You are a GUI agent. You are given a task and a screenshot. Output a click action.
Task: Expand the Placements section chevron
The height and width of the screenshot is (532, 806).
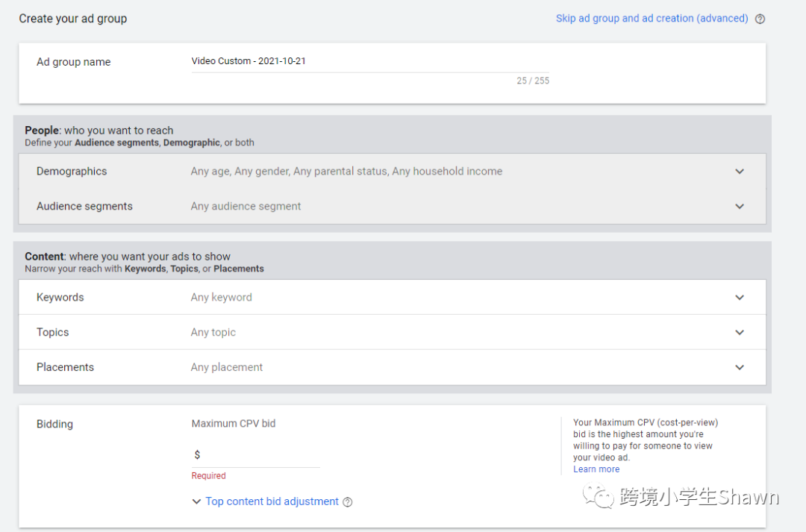click(x=740, y=368)
